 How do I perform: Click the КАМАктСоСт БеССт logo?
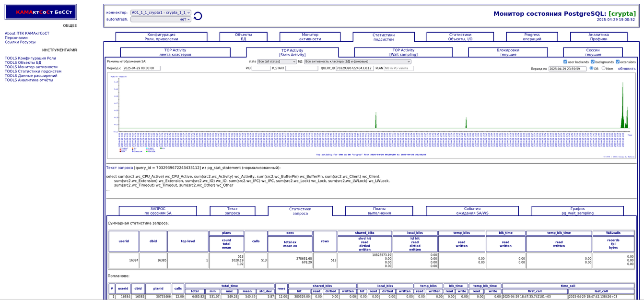[41, 12]
